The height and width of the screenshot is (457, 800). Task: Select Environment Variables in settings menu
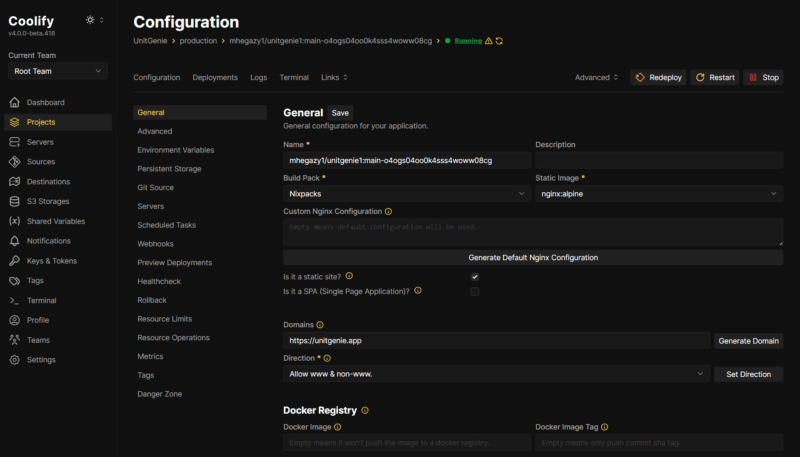coord(176,150)
